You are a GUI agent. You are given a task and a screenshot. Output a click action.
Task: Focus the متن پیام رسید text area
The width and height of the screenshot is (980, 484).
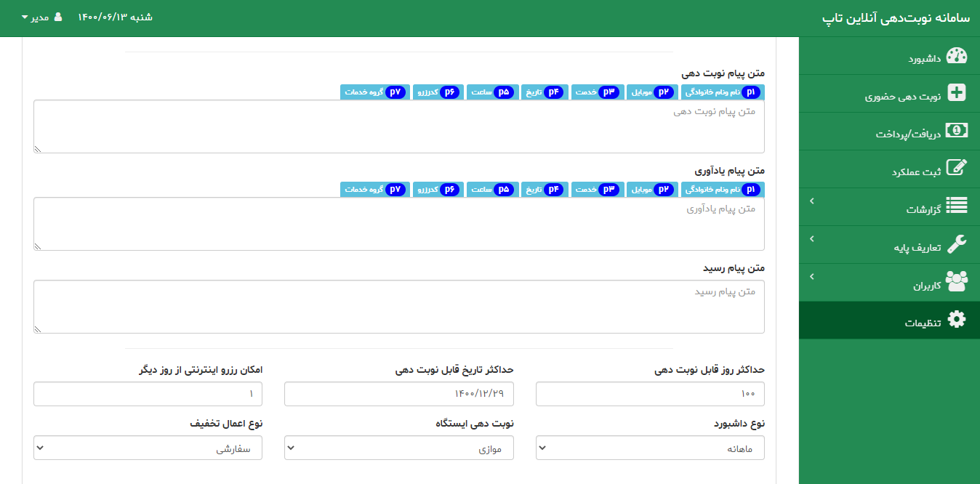399,307
